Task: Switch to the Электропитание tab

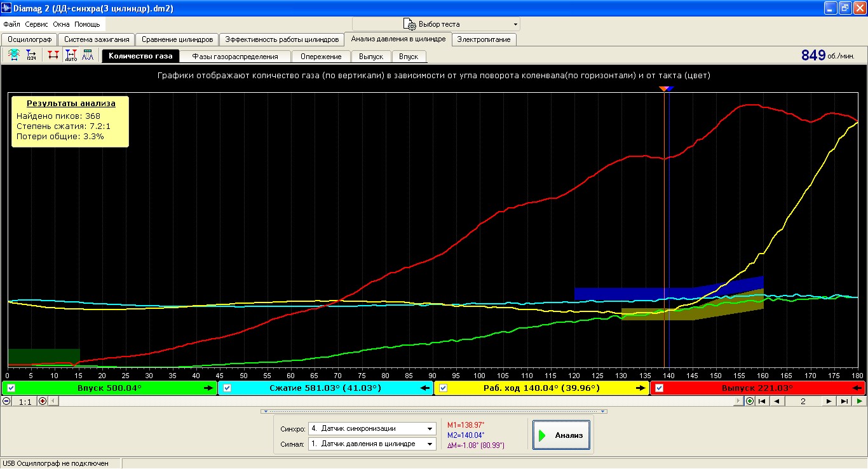Action: 484,39
